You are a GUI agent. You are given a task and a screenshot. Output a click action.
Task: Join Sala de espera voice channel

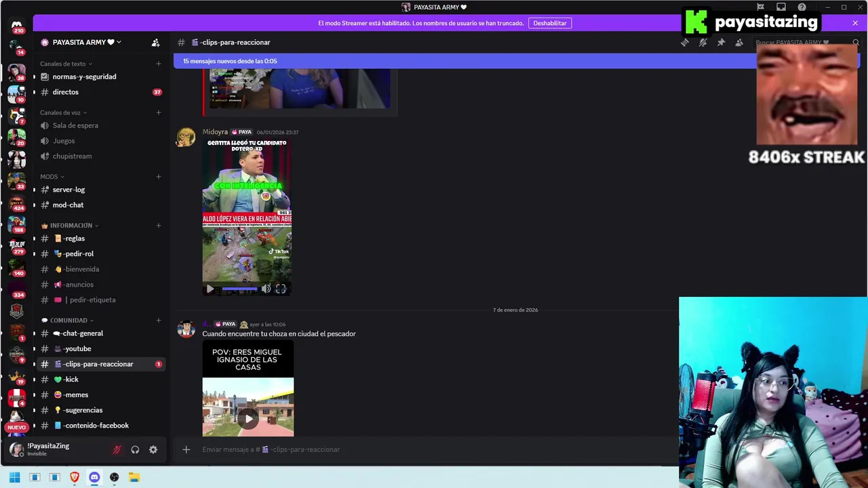click(100, 125)
